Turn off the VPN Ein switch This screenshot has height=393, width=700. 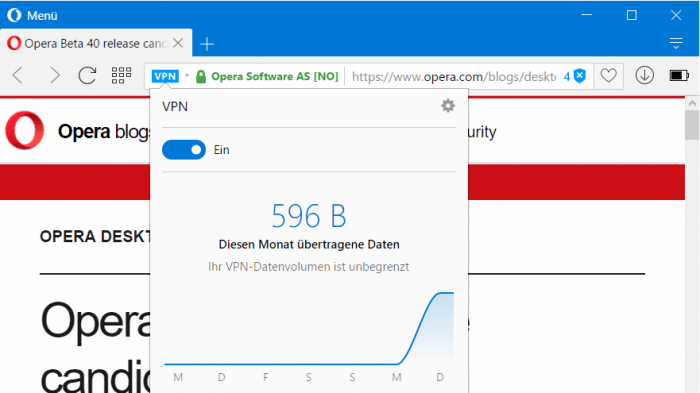184,150
